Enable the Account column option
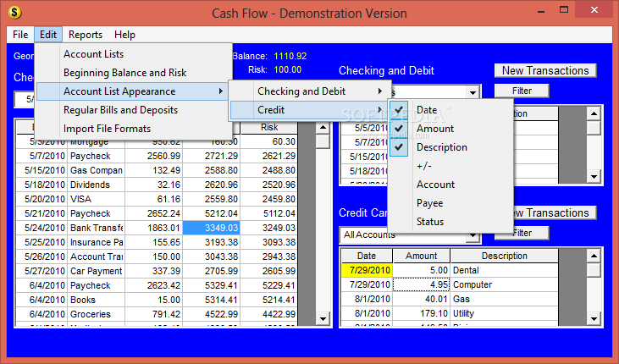 (x=450, y=185)
